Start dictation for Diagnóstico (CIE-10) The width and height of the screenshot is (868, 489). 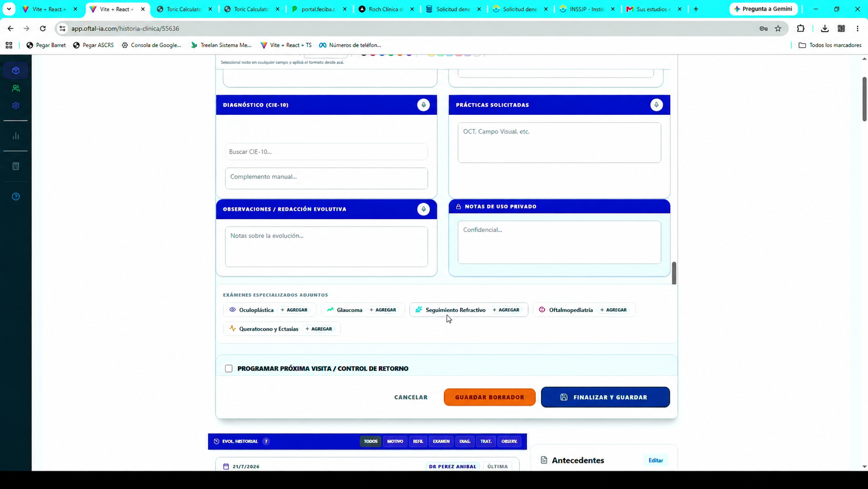click(x=424, y=105)
